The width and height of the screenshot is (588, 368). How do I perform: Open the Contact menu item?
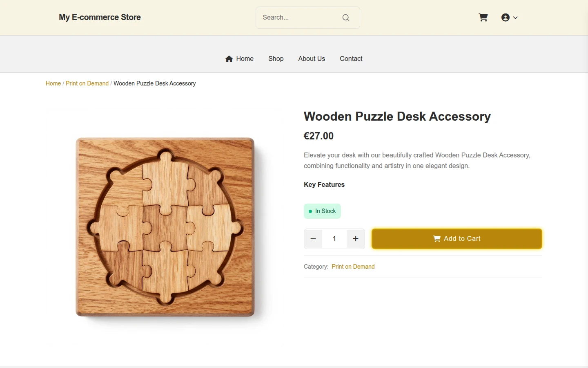pyautogui.click(x=351, y=59)
